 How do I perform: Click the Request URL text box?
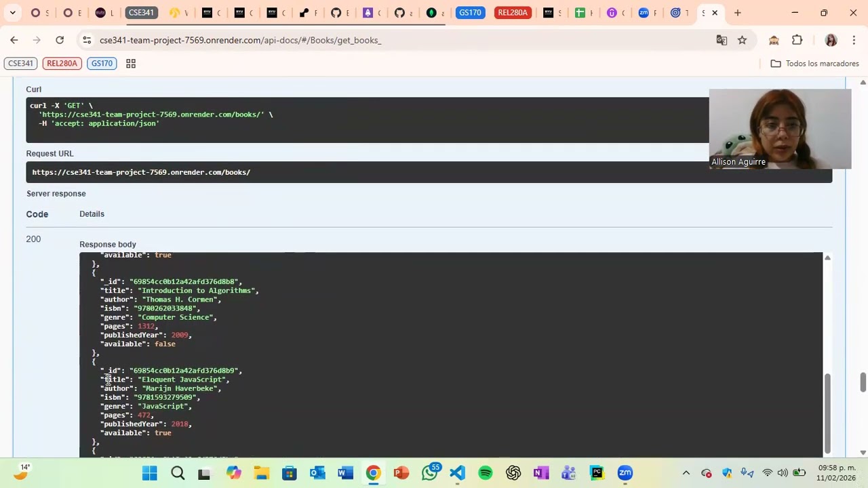point(429,172)
